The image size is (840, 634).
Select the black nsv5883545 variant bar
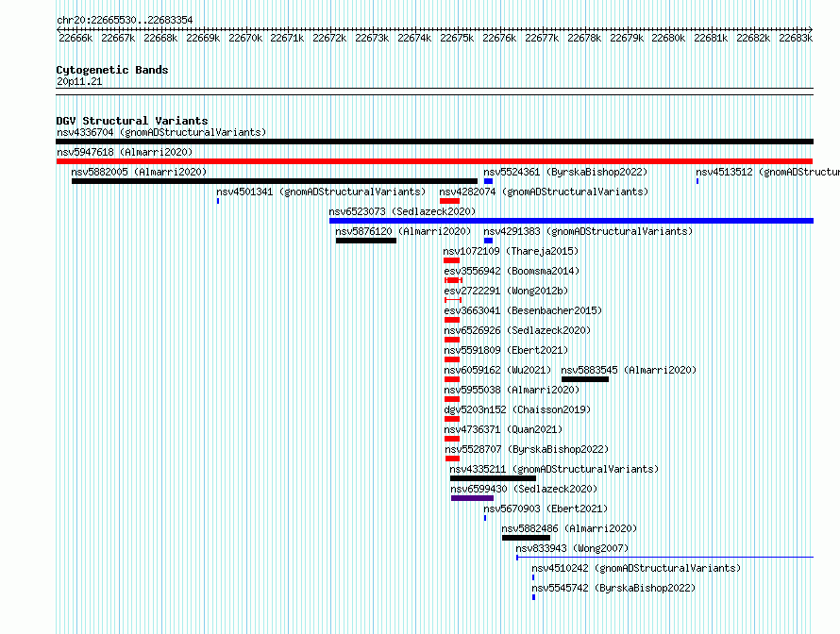[585, 379]
